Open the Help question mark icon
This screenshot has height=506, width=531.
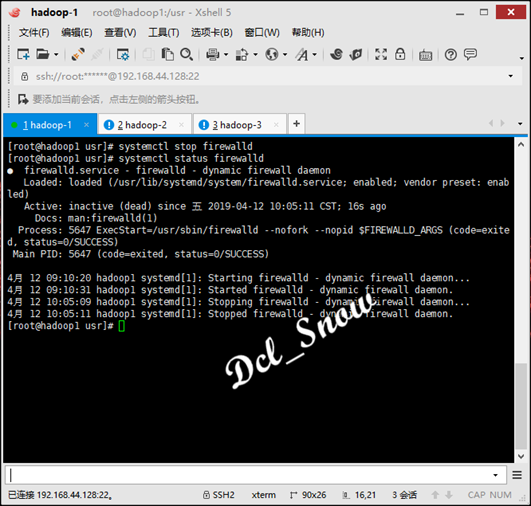pos(451,54)
